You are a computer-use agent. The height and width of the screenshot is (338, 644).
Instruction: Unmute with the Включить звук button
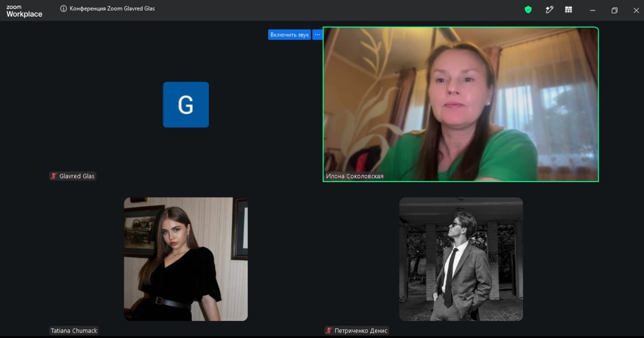pyautogui.click(x=289, y=35)
